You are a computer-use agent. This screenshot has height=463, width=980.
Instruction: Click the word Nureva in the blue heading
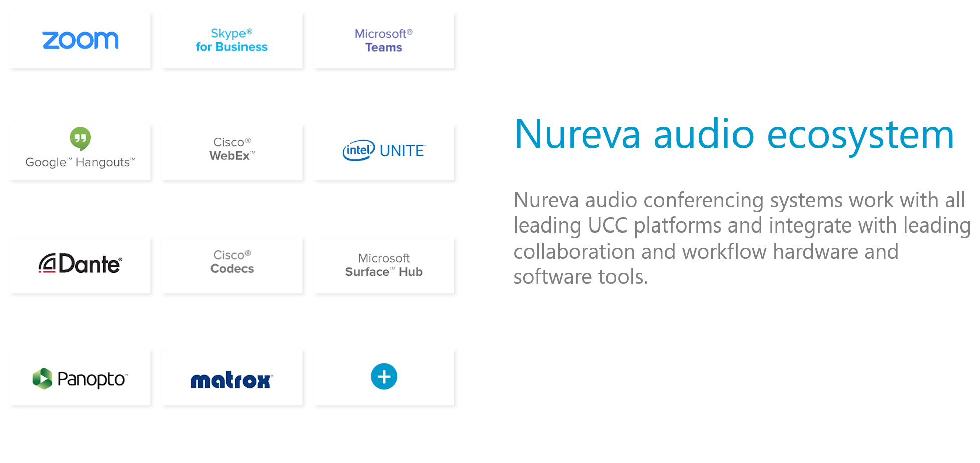point(577,134)
